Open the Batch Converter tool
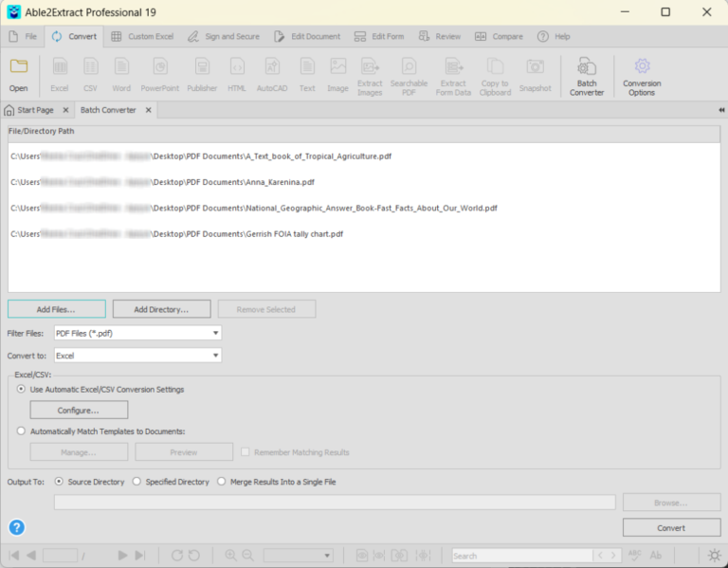This screenshot has width=728, height=568. (x=587, y=77)
